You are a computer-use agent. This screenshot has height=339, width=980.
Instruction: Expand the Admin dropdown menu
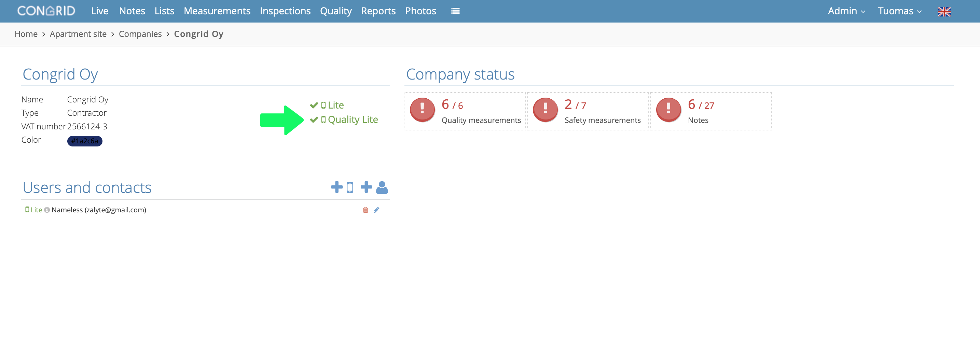(846, 11)
